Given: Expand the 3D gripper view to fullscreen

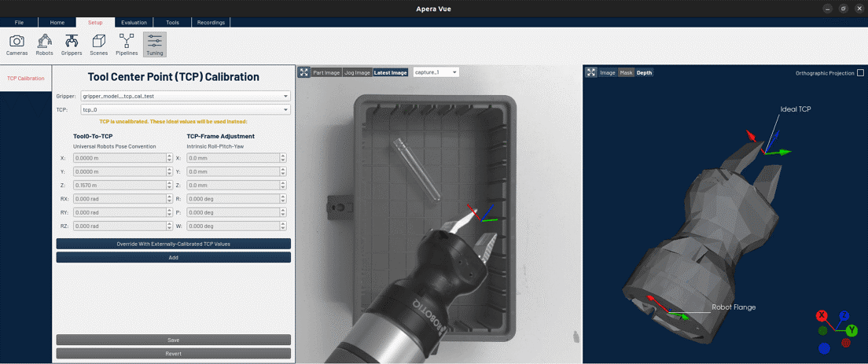Looking at the screenshot, I should 591,72.
